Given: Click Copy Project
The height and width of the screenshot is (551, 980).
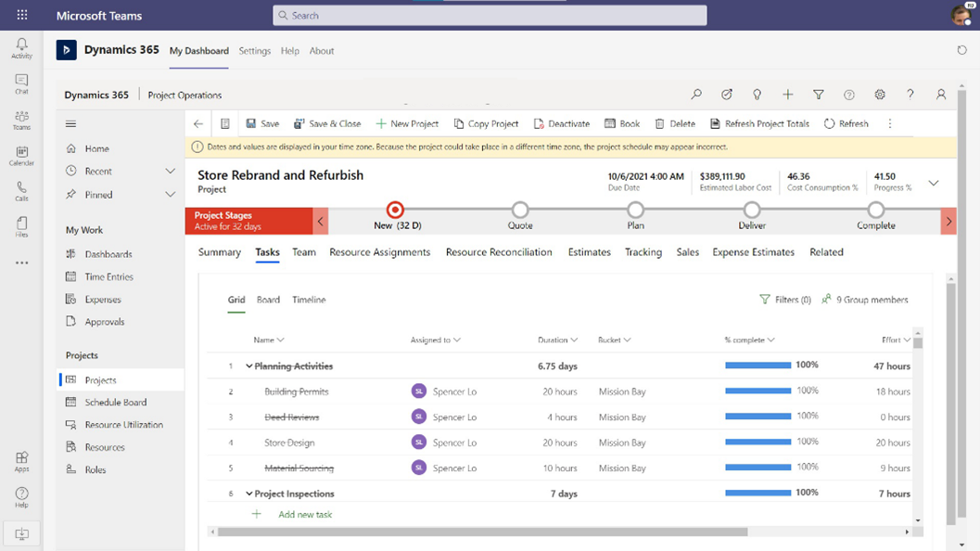Looking at the screenshot, I should 486,123.
